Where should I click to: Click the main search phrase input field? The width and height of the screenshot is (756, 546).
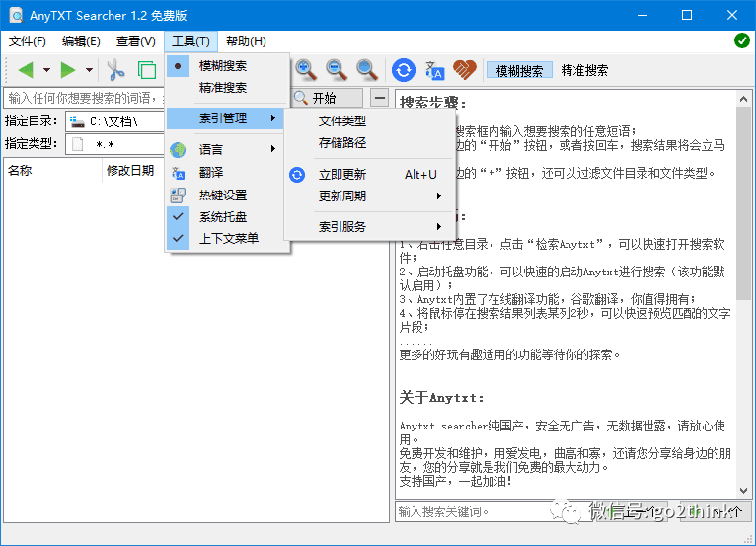[x=84, y=98]
